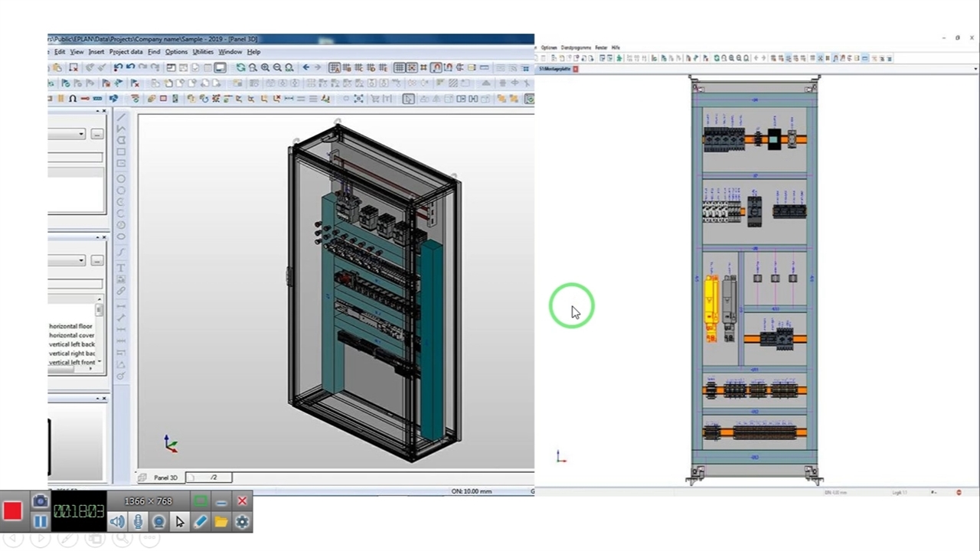Open the tab list dropdown arrow at far right

click(x=975, y=69)
